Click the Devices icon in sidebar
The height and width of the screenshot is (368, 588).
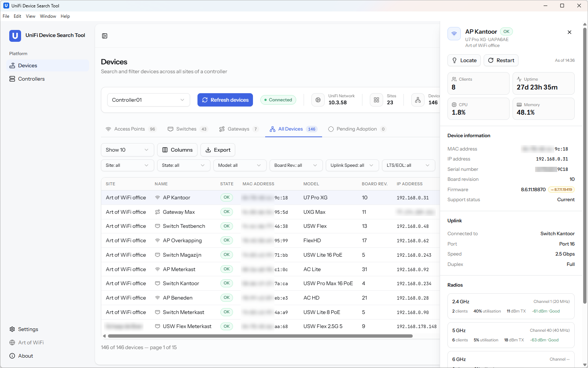click(x=12, y=65)
